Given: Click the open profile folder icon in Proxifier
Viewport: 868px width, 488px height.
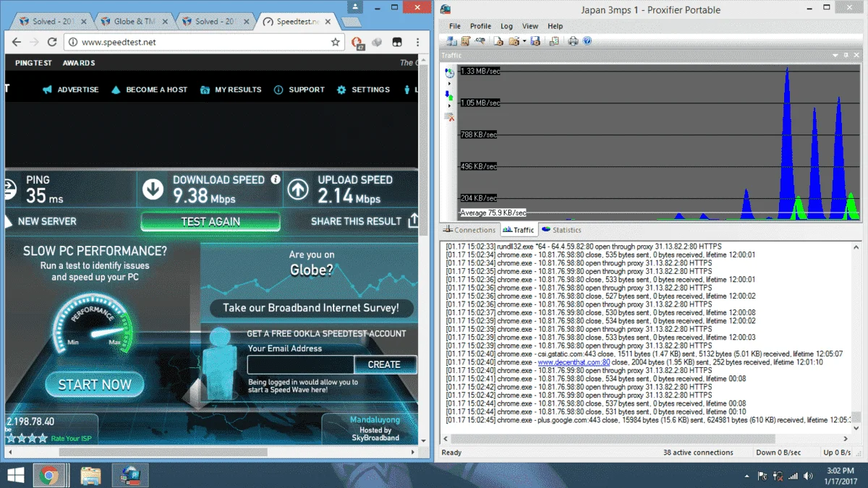Looking at the screenshot, I should (x=514, y=41).
